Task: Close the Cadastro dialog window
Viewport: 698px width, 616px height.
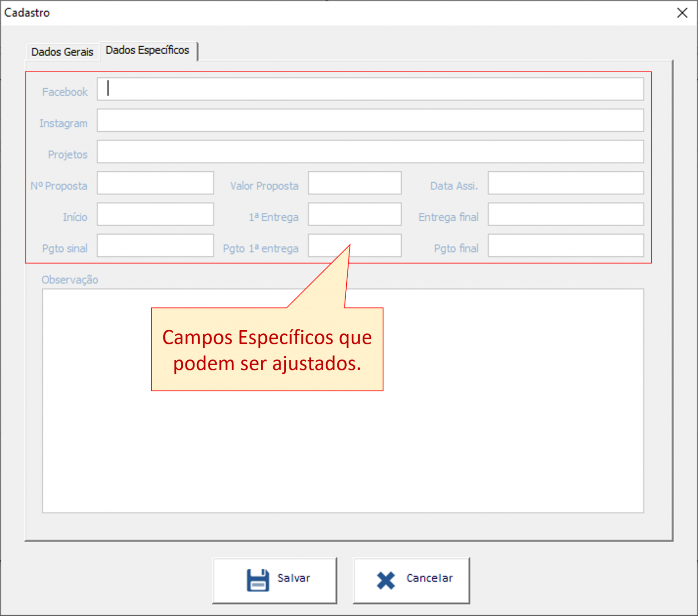Action: (x=682, y=13)
